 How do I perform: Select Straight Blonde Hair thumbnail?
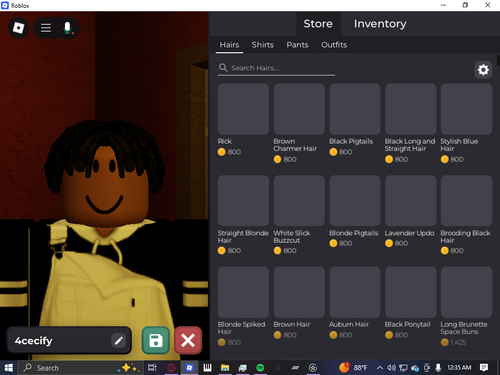pos(243,201)
